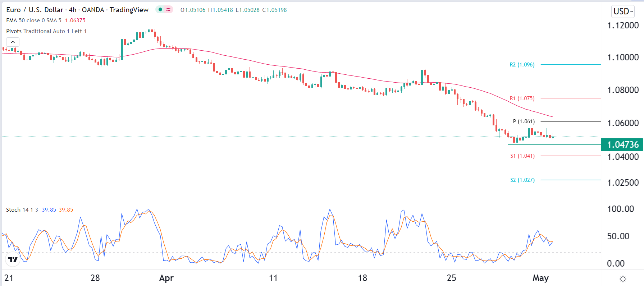Click the close price C1.05198 value
This screenshot has height=286, width=644.
click(274, 10)
